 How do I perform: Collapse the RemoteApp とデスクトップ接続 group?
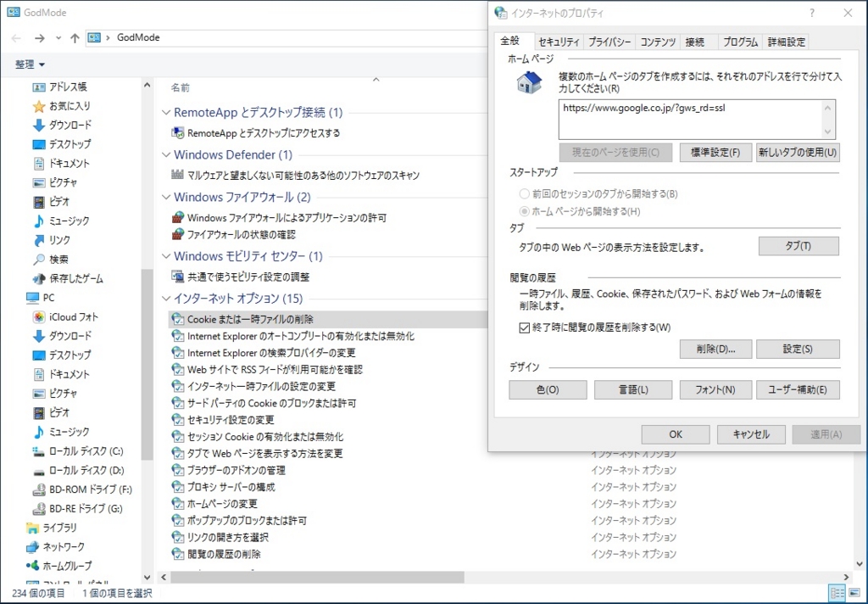165,113
